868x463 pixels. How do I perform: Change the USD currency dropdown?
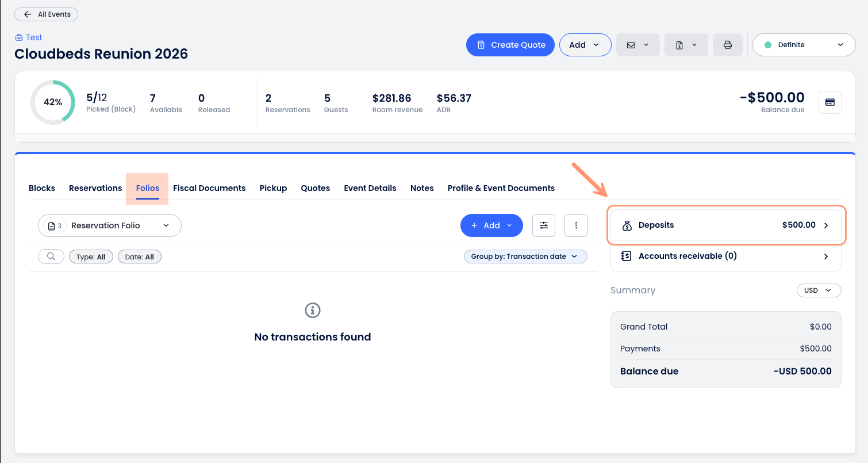pyautogui.click(x=819, y=290)
